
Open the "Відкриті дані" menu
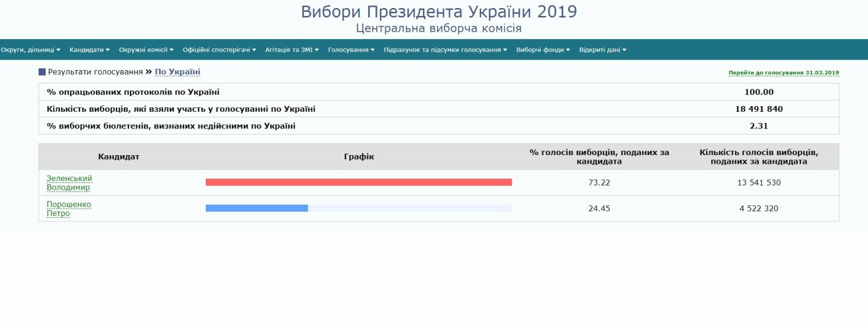602,50
